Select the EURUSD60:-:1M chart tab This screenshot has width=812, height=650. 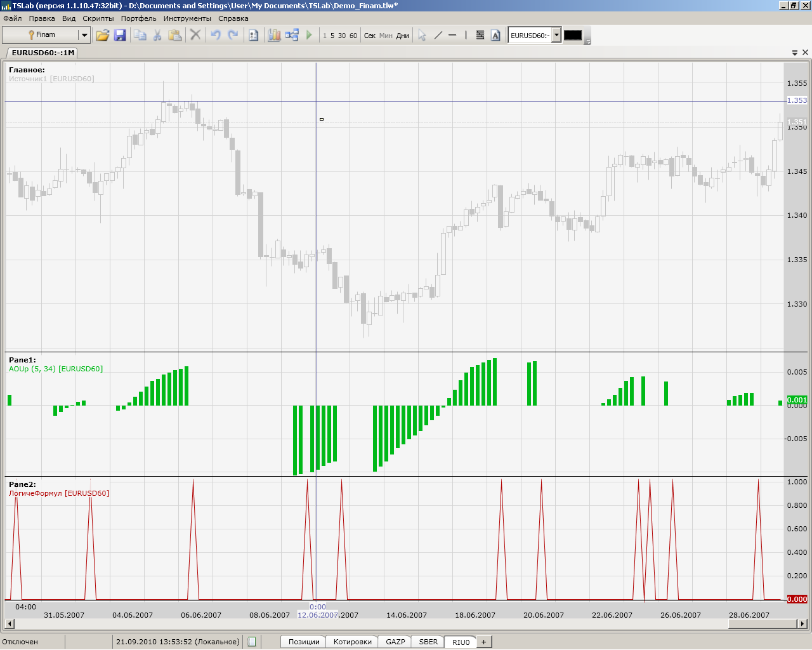pos(43,53)
